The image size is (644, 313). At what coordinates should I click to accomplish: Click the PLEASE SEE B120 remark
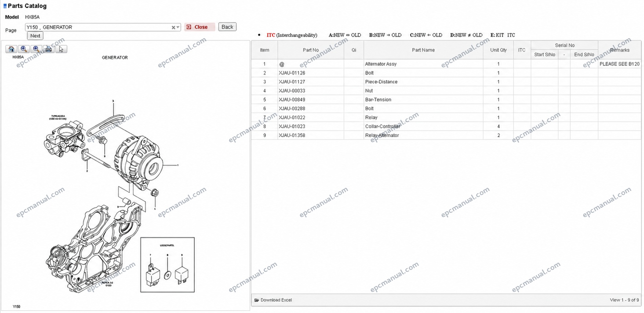pos(619,64)
